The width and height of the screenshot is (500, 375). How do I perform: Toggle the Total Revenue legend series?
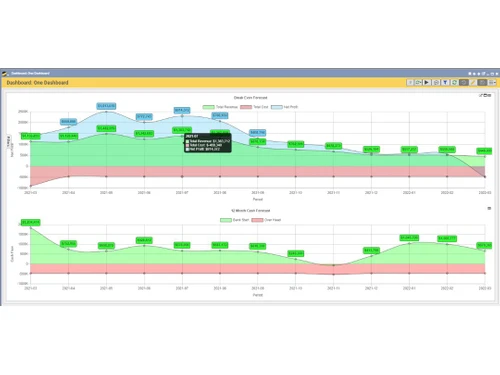[x=221, y=107]
